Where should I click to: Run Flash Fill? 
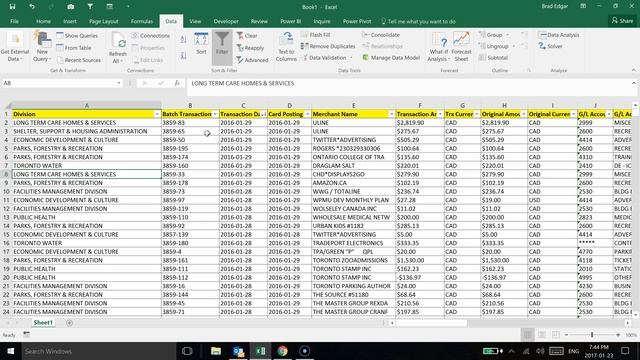coord(316,35)
